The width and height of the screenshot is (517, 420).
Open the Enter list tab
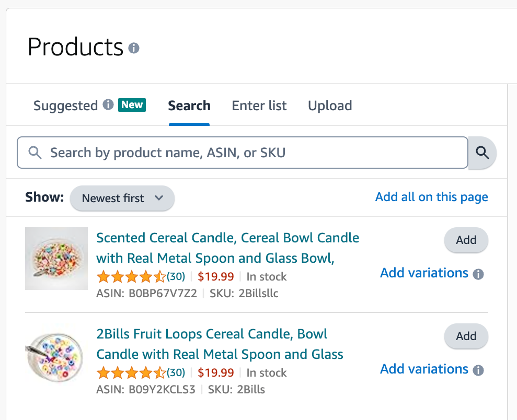[x=259, y=106]
